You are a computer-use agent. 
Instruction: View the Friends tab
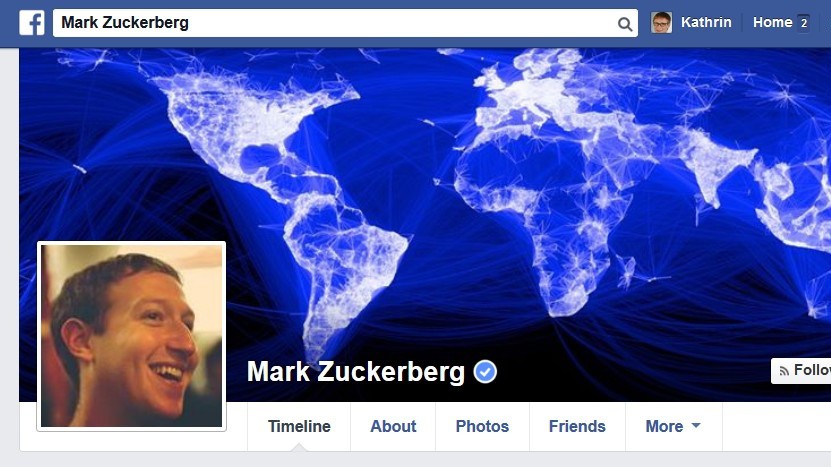point(577,426)
